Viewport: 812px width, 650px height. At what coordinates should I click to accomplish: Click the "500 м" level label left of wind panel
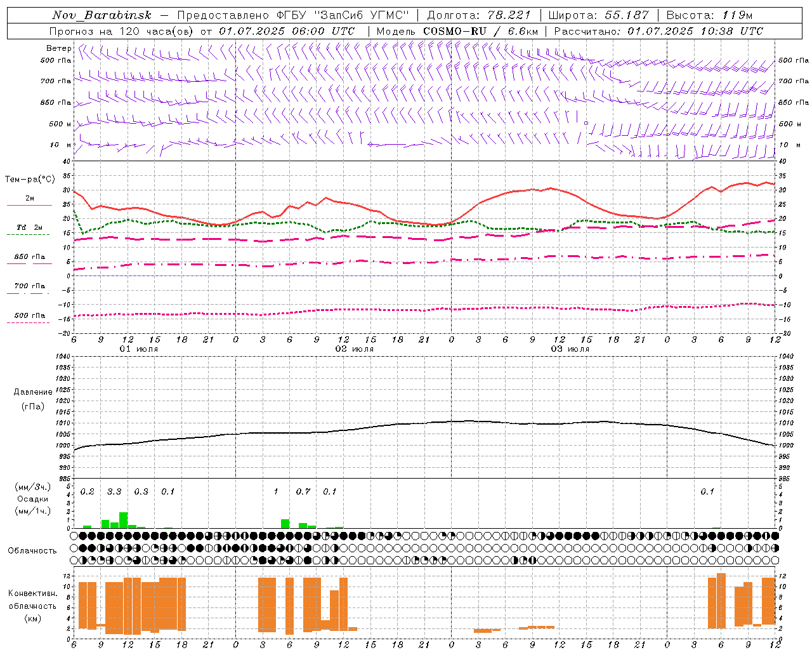coord(60,124)
